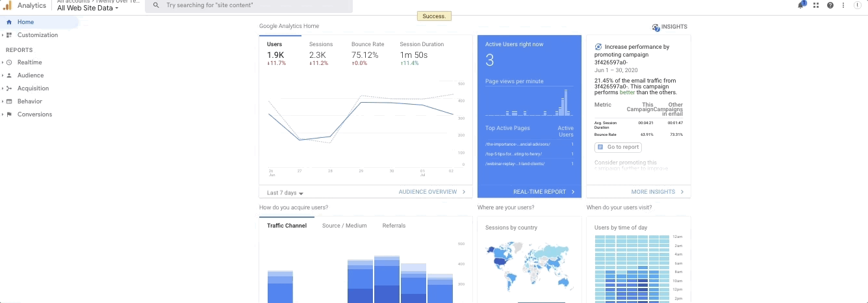Image resolution: width=868 pixels, height=303 pixels.
Task: Open the three-dot more options menu
Action: click(843, 5)
